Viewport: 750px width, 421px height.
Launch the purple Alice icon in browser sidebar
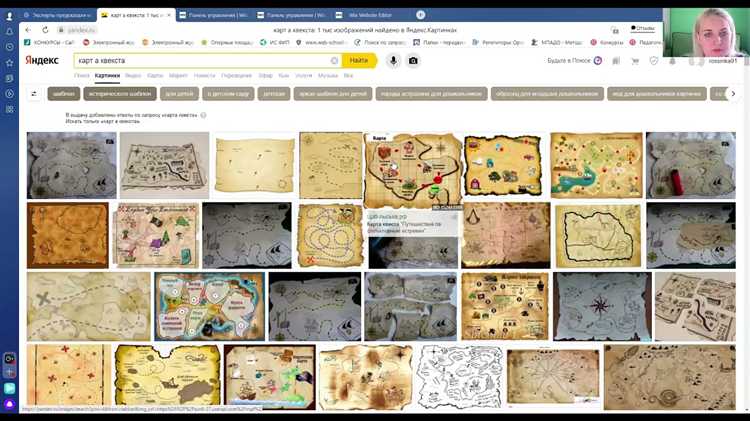pyautogui.click(x=9, y=404)
